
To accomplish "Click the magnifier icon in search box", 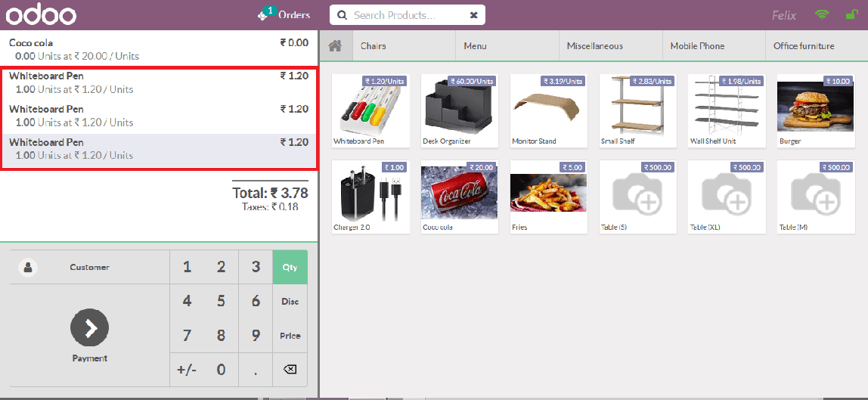I will (x=342, y=15).
